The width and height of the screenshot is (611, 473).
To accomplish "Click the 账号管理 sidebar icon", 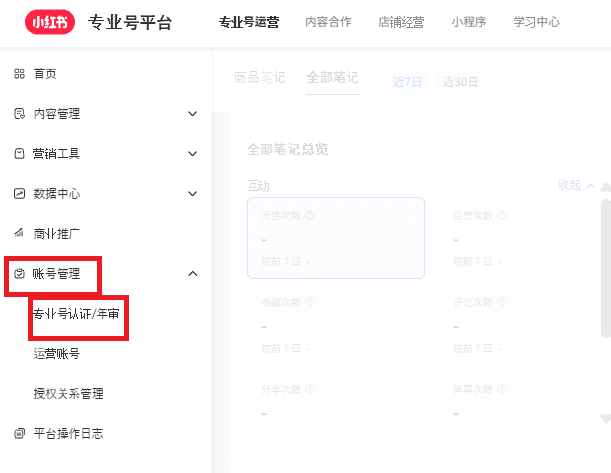I will coord(19,274).
